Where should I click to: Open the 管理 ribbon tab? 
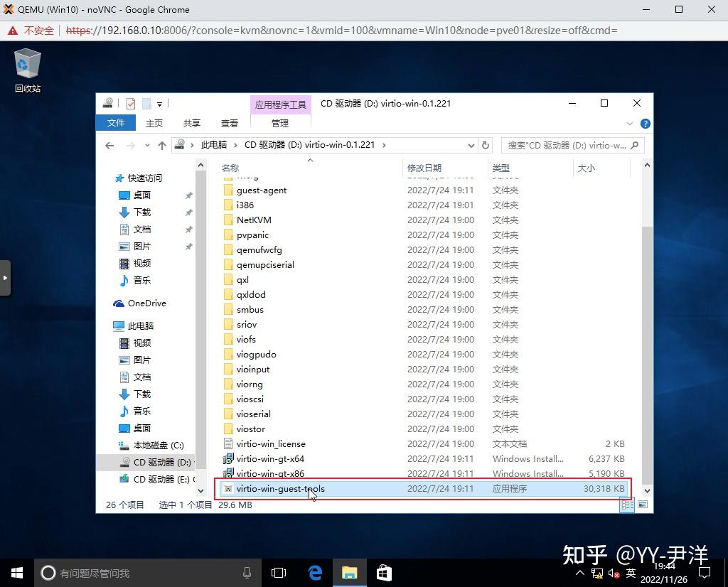[x=280, y=123]
